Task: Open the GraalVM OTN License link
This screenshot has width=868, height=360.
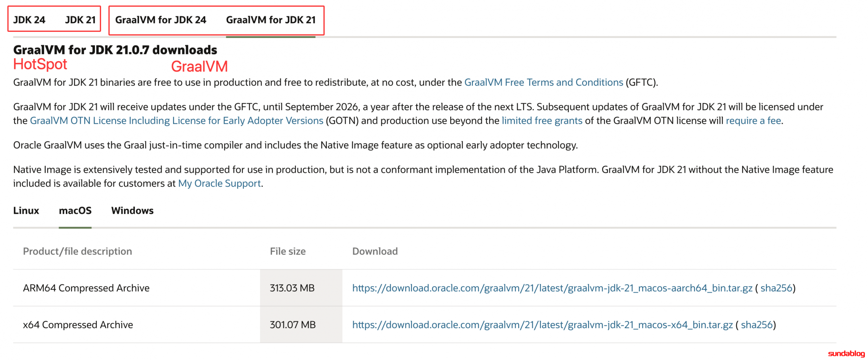Action: tap(177, 121)
